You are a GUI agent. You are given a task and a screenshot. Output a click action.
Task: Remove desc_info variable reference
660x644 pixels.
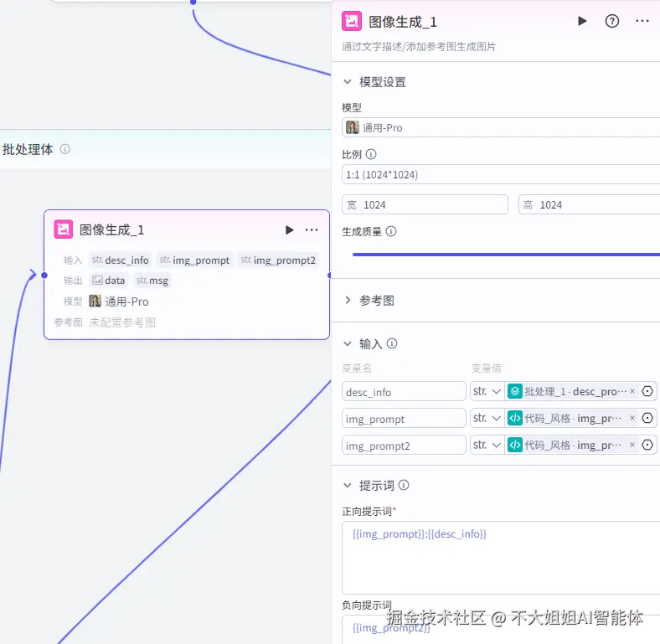point(632,391)
